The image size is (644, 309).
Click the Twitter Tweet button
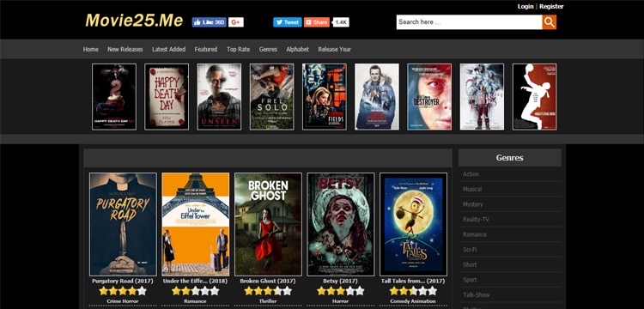click(288, 22)
